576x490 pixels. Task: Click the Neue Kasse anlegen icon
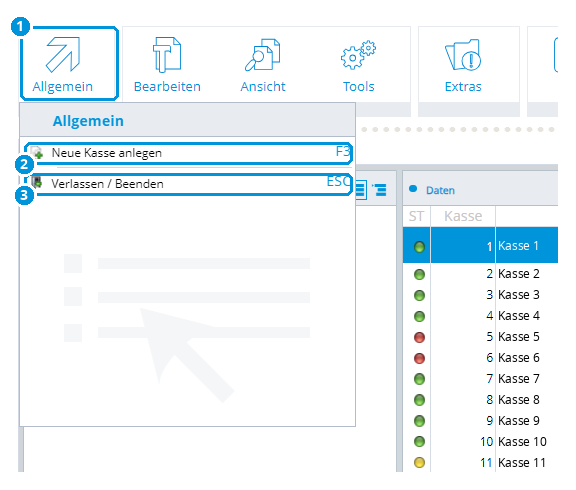[x=37, y=152]
